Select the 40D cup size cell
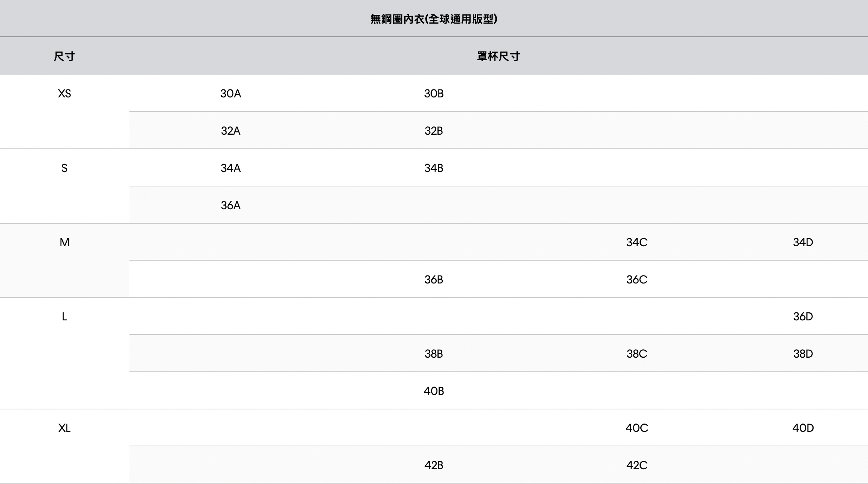Viewport: 868px width, 484px height. 803,428
